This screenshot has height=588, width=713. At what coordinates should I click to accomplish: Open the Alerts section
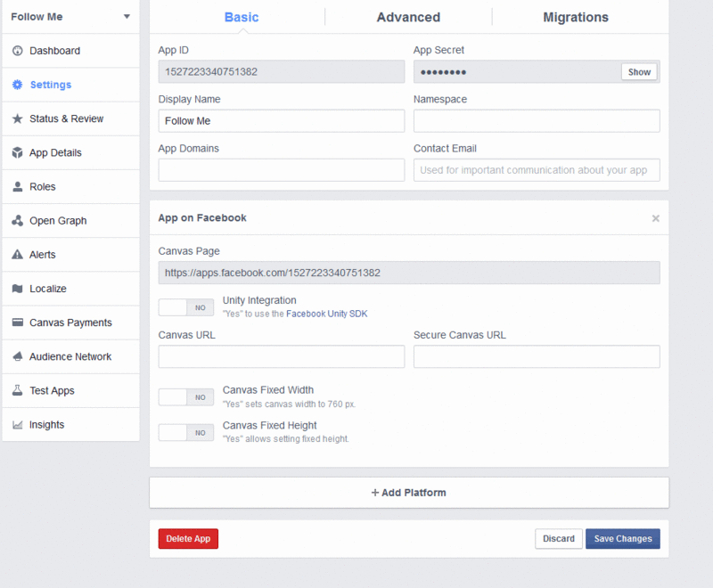(x=70, y=255)
